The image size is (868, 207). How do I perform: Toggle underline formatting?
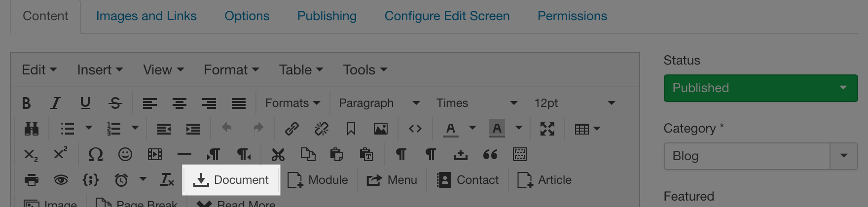tap(85, 103)
